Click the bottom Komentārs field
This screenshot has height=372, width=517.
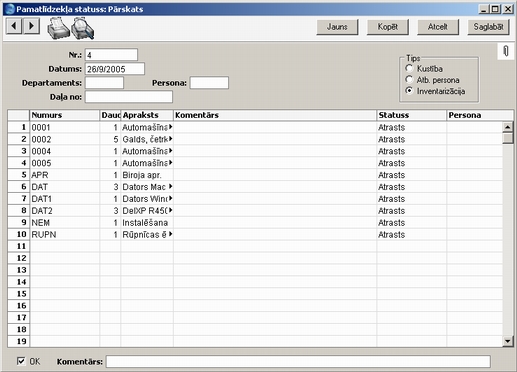pos(298,361)
